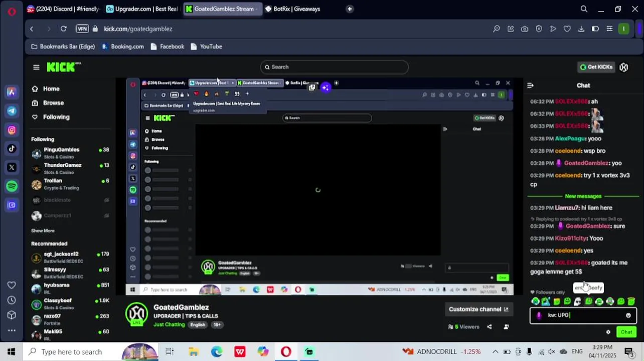Open the Easy Setup sliders icon
644x361 pixels.
click(609, 29)
